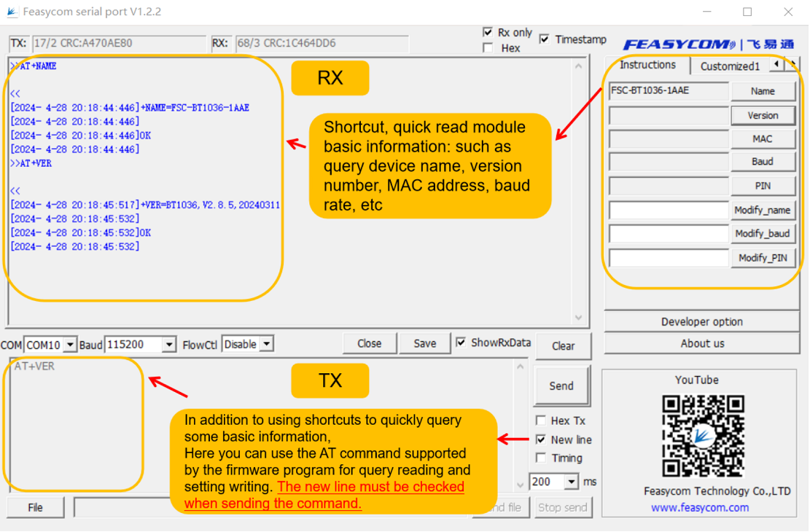Screen dimensions: 810x532
Task: Select the Instructions tab
Action: click(647, 65)
